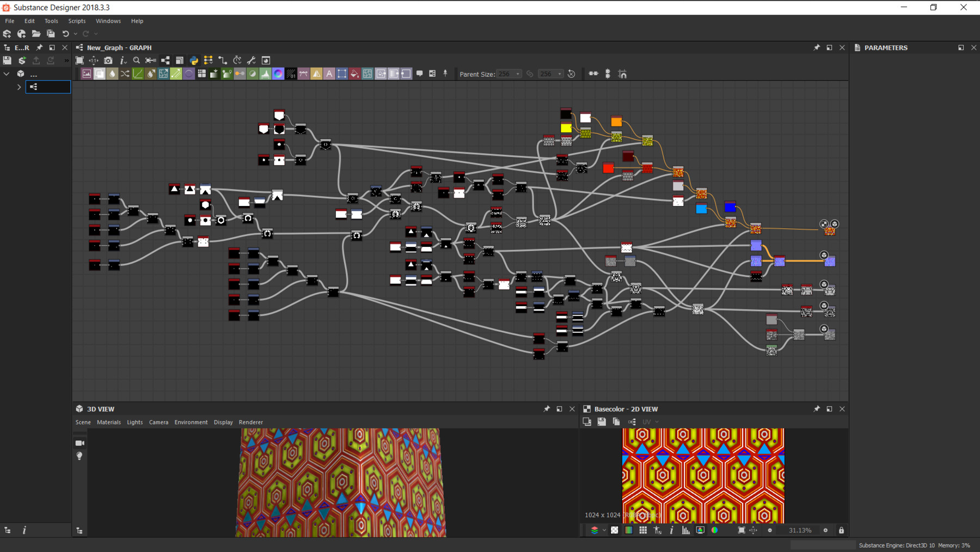Open the histogram in the 2D view
This screenshot has height=552, width=980.
pyautogui.click(x=685, y=530)
